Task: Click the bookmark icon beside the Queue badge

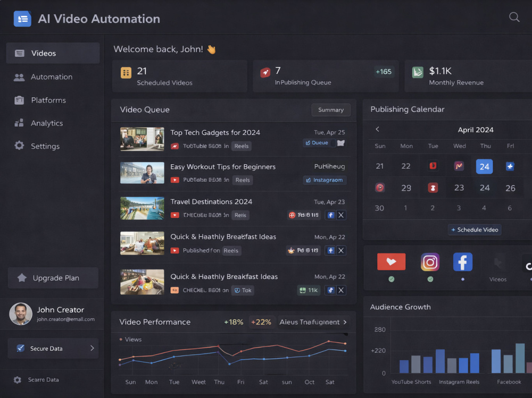Action: coord(341,143)
